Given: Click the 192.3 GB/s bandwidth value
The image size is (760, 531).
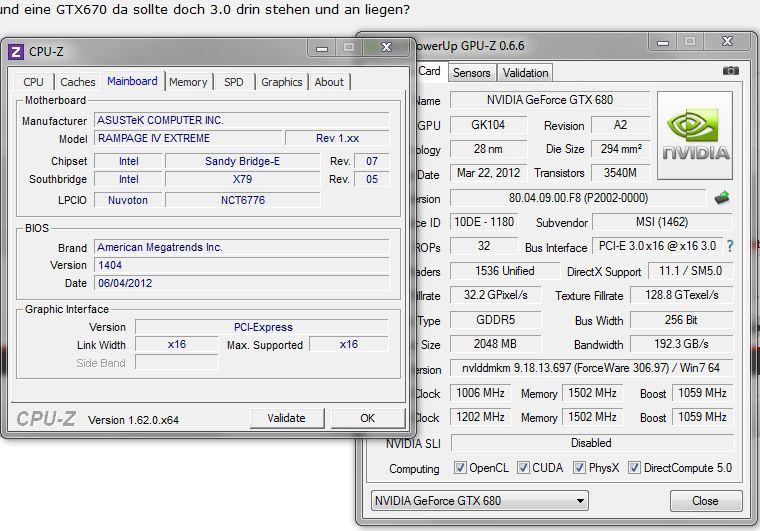Looking at the screenshot, I should point(681,344).
